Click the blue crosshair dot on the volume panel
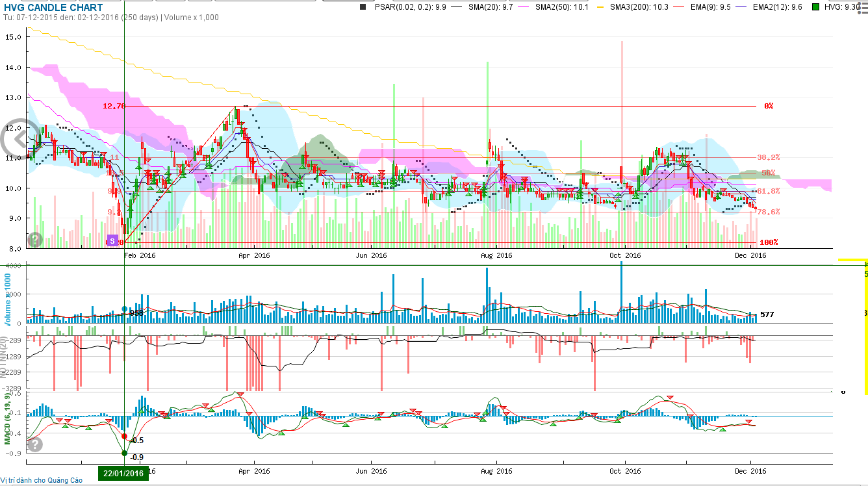Screen dimensions: 868x486 click(125, 309)
